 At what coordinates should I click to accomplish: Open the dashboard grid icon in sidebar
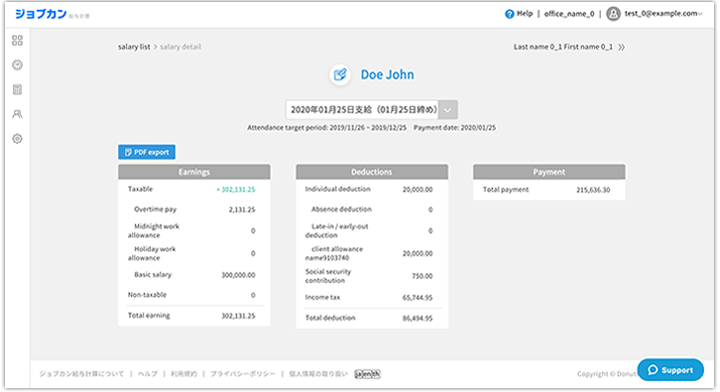pyautogui.click(x=17, y=40)
